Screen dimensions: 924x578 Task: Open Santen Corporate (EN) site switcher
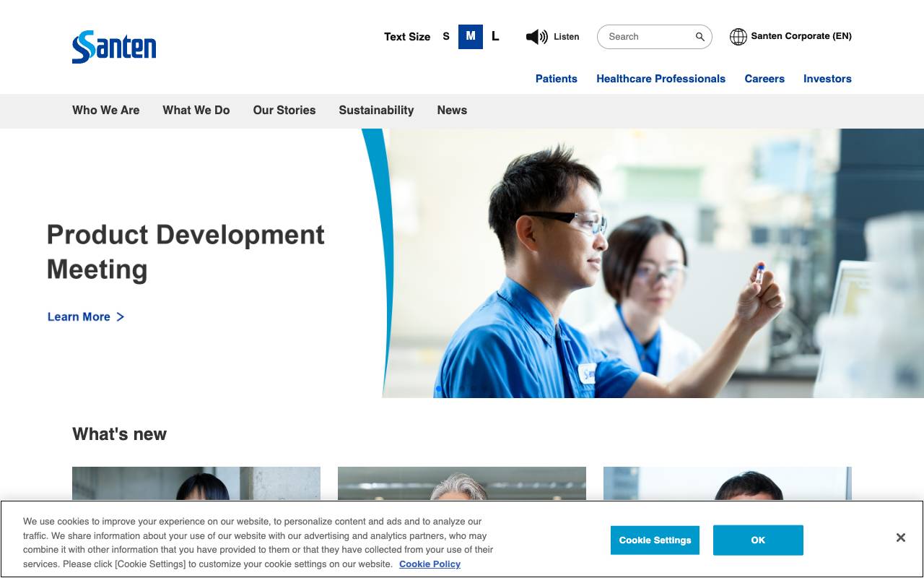(801, 36)
